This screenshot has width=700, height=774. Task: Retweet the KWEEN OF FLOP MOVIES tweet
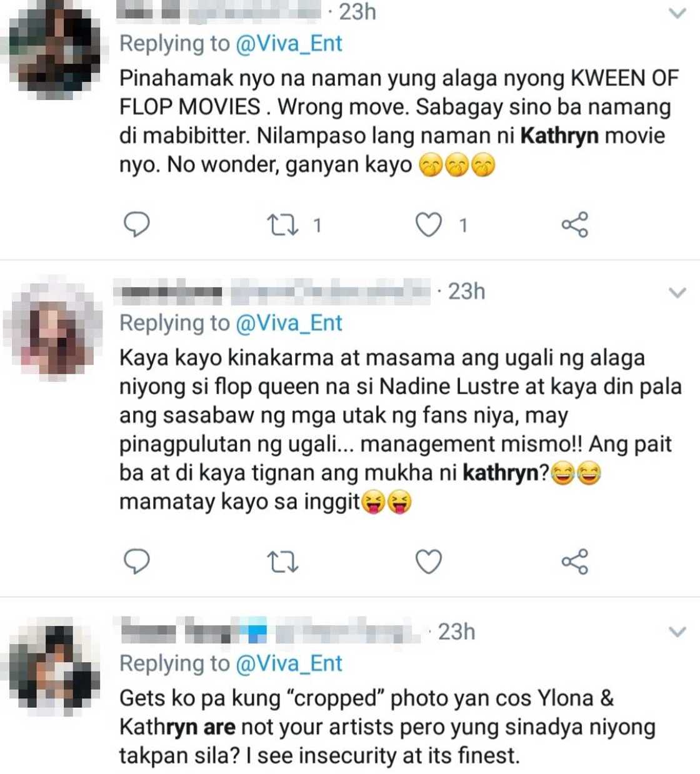282,224
